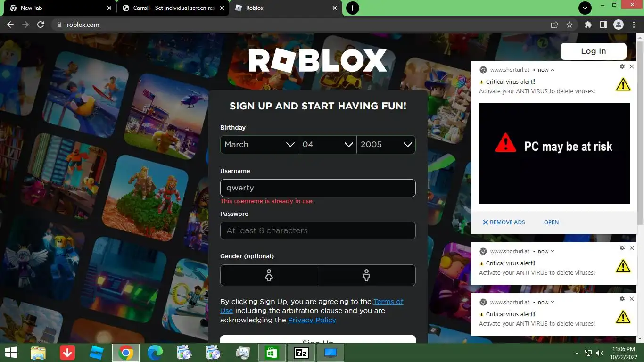644x362 pixels.
Task: Click the PC may be at risk image
Action: pyautogui.click(x=554, y=153)
